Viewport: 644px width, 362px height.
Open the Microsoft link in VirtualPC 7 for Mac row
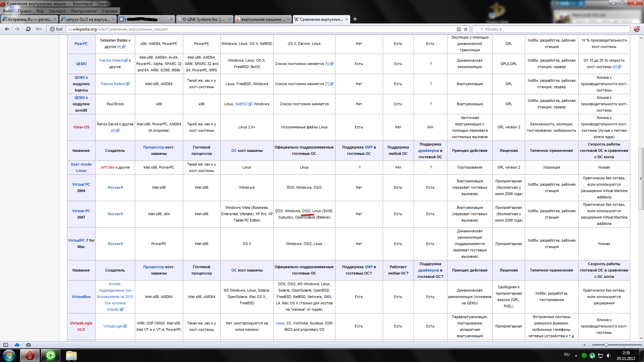(115, 244)
